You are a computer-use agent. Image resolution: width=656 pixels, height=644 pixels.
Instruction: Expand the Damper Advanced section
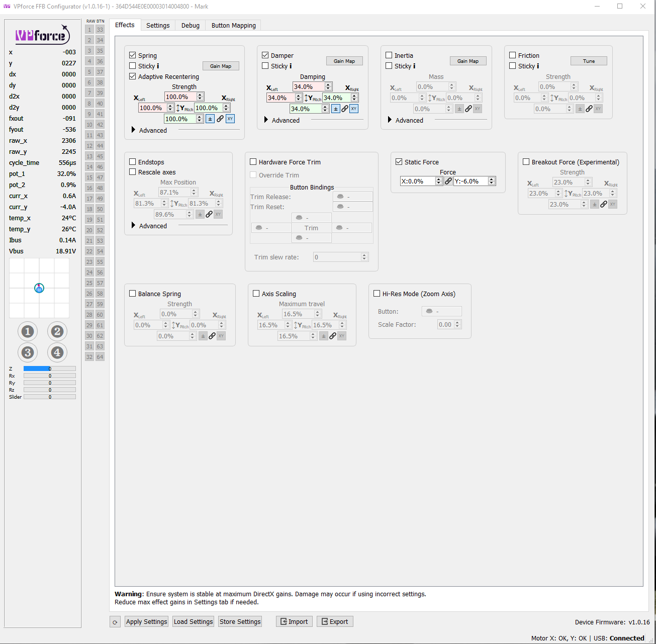tap(282, 120)
